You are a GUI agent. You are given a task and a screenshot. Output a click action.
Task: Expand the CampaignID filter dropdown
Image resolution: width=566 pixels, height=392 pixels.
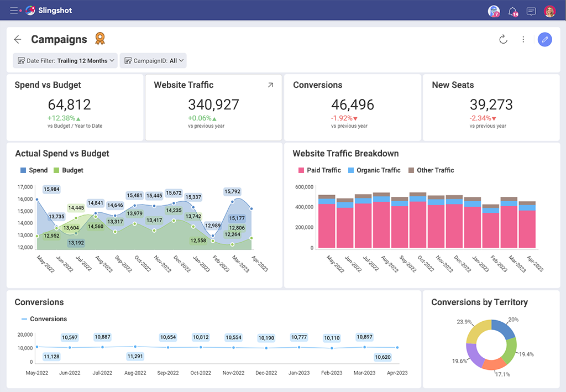click(153, 61)
